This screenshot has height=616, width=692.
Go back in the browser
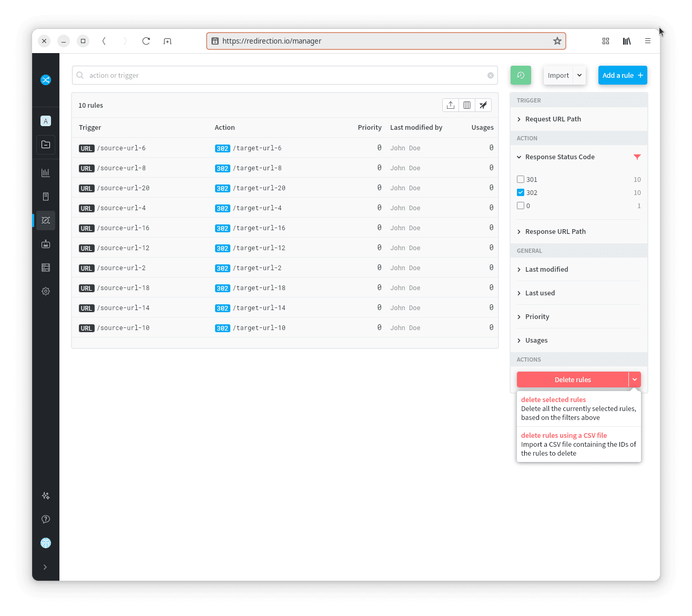coord(104,41)
